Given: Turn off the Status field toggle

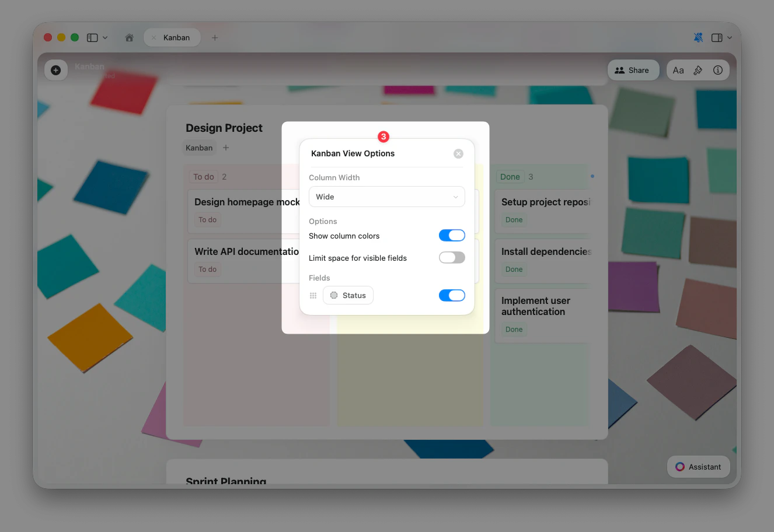Looking at the screenshot, I should pyautogui.click(x=452, y=295).
